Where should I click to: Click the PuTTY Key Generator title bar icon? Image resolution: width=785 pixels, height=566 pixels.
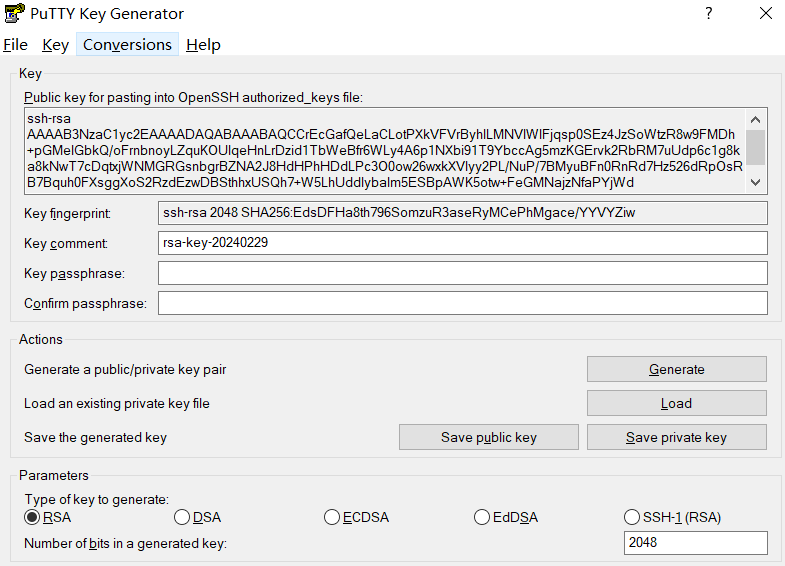(14, 14)
